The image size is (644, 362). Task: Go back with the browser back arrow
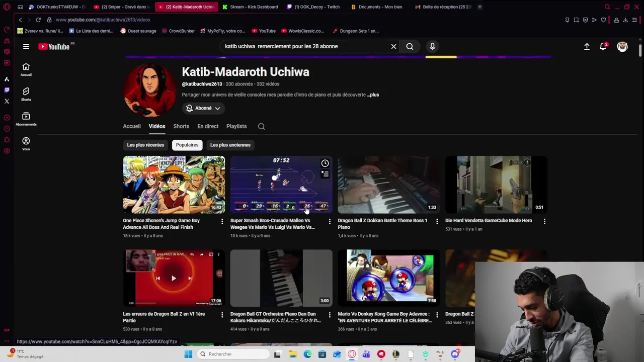[20, 20]
